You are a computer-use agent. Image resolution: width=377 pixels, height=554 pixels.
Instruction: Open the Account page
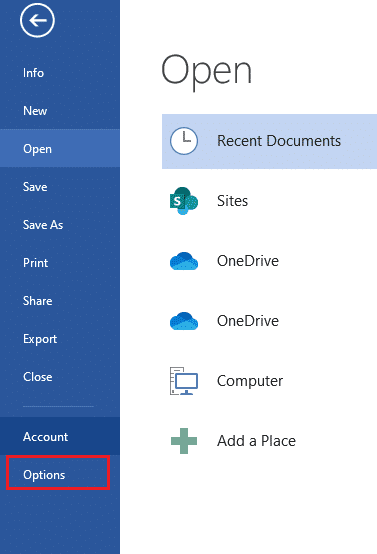(x=60, y=436)
